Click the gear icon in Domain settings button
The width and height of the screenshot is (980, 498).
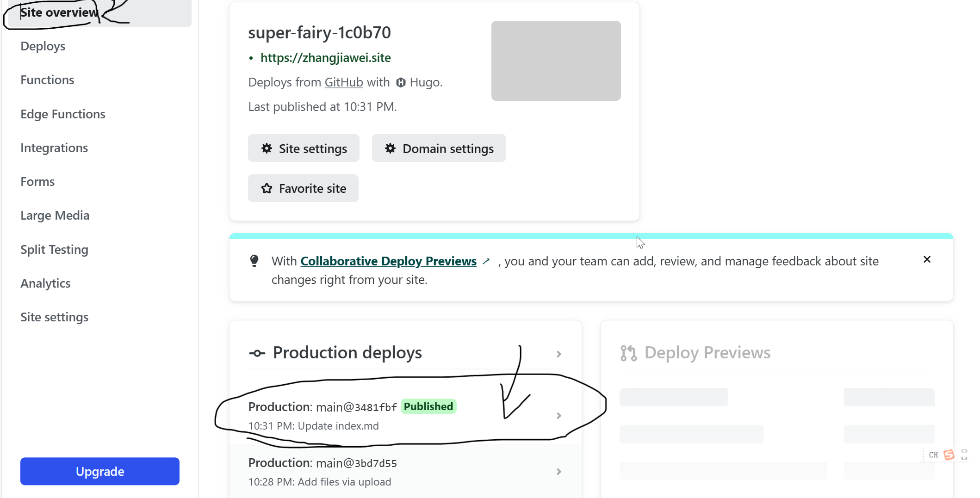point(391,148)
